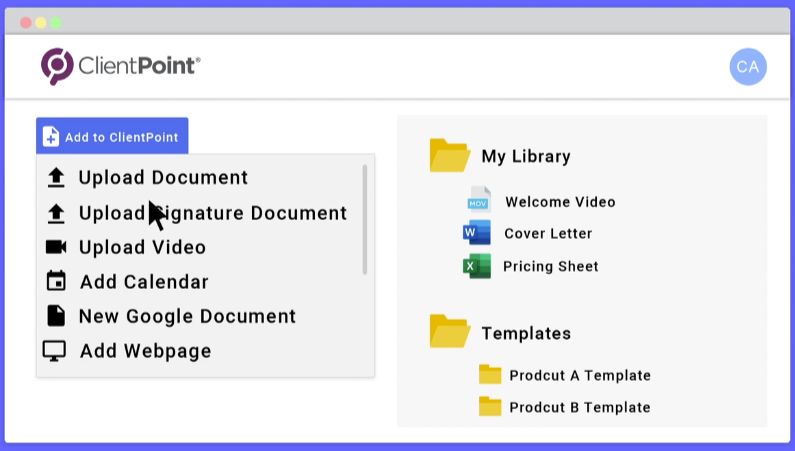Image resolution: width=795 pixels, height=451 pixels.
Task: Click the New Google Document file icon
Action: click(56, 316)
